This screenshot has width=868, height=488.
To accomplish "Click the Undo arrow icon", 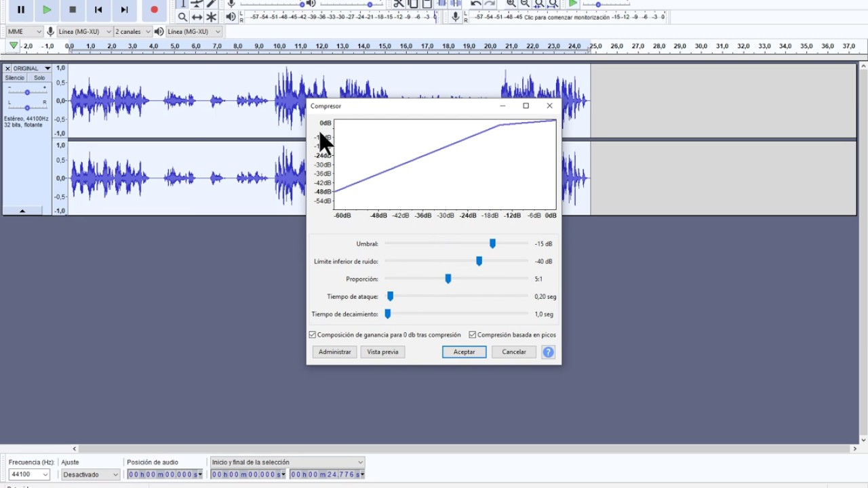I will (475, 3).
